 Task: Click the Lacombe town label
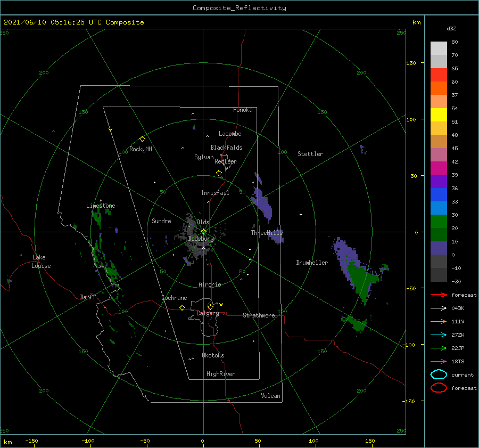click(x=230, y=134)
